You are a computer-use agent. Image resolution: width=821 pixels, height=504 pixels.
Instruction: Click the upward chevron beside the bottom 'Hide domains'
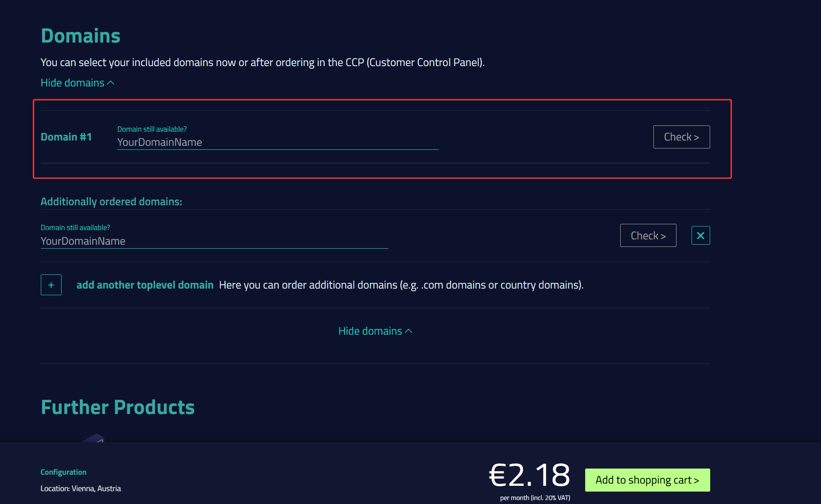click(x=408, y=330)
